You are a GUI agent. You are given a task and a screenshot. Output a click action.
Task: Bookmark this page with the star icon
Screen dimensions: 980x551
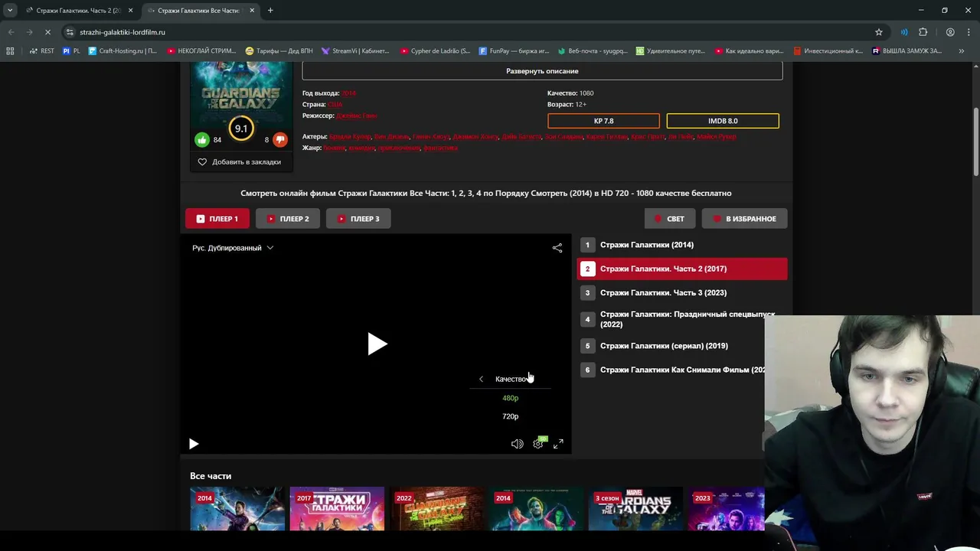pos(879,32)
